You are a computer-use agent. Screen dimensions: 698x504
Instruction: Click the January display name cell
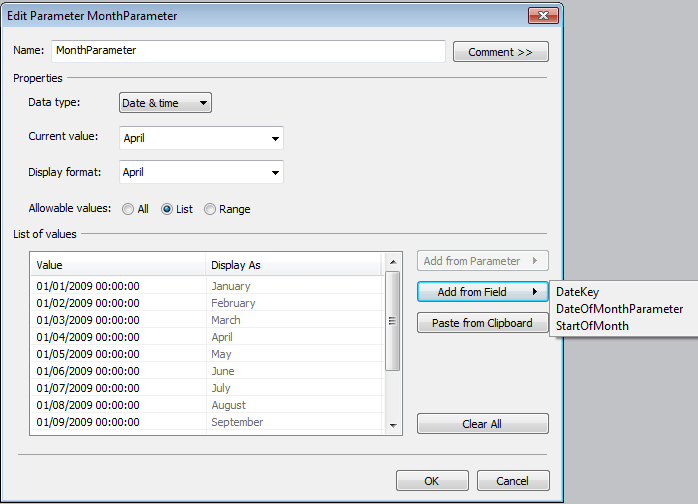point(294,286)
